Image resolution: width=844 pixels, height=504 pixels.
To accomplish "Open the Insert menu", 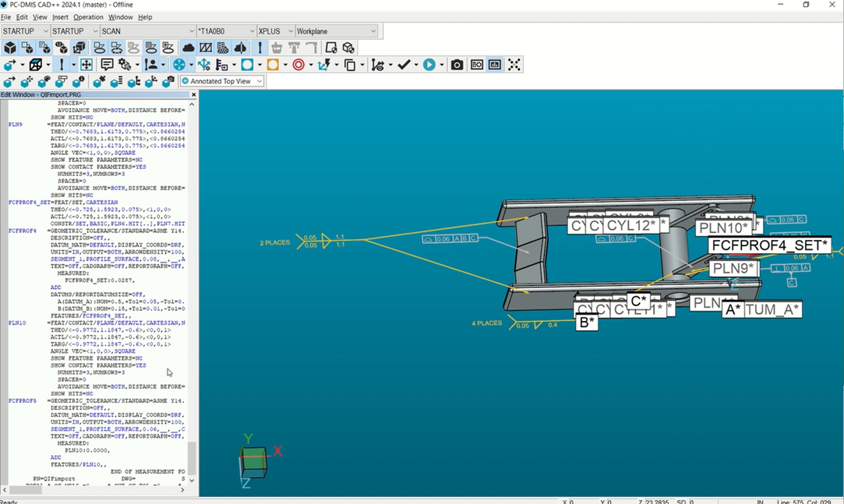I will (x=60, y=16).
